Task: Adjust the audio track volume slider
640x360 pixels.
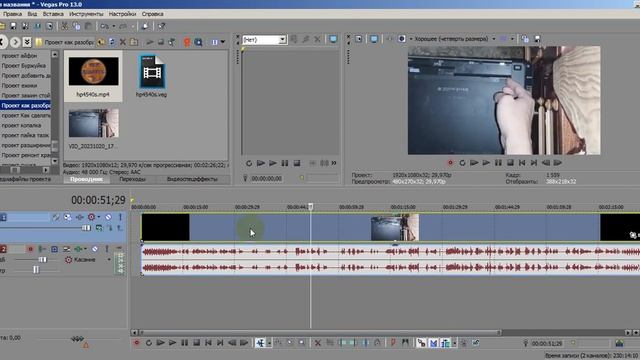Action: [x=42, y=260]
